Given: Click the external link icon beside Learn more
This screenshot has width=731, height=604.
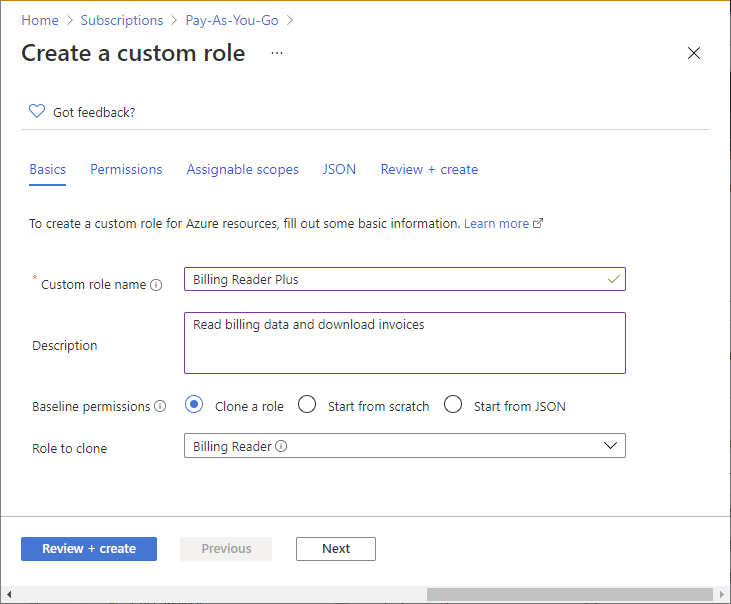Looking at the screenshot, I should [538, 223].
